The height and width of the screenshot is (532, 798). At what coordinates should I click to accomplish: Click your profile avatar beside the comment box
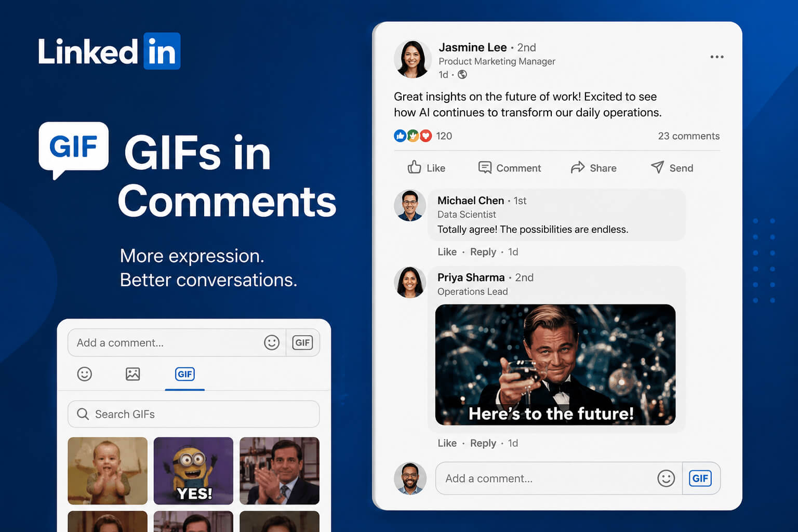[x=410, y=478]
